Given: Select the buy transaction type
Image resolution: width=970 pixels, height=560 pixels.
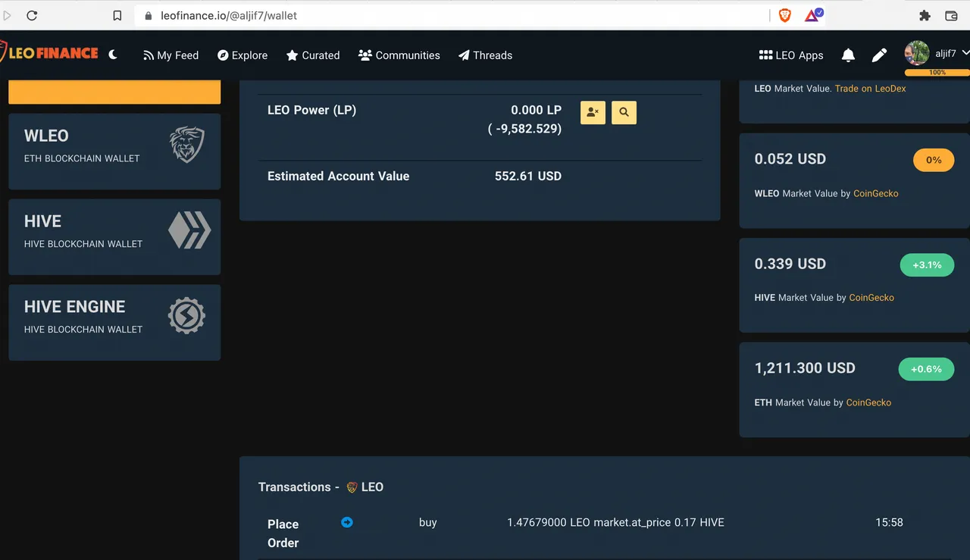Looking at the screenshot, I should [x=428, y=522].
